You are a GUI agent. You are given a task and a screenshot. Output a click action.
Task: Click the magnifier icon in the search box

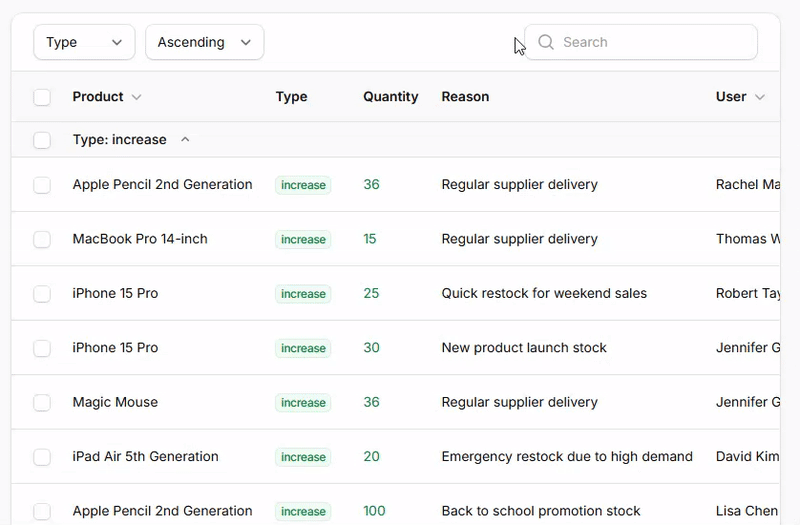point(545,42)
